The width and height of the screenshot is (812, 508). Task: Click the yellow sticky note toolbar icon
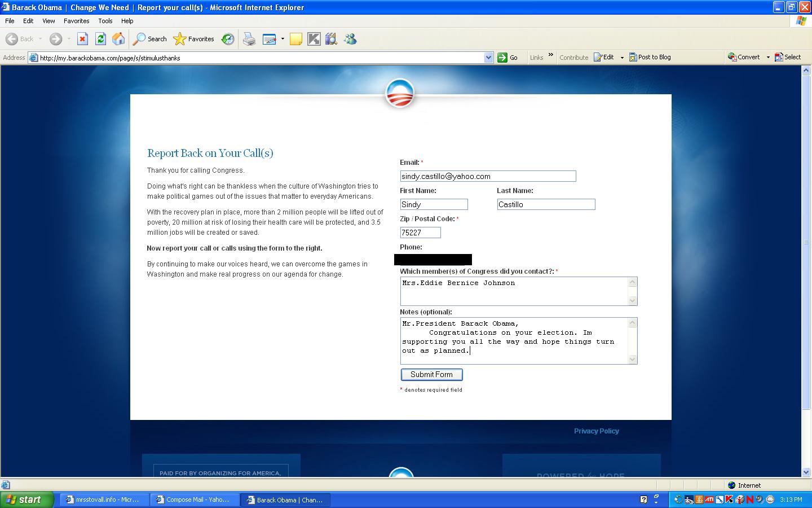pos(296,39)
